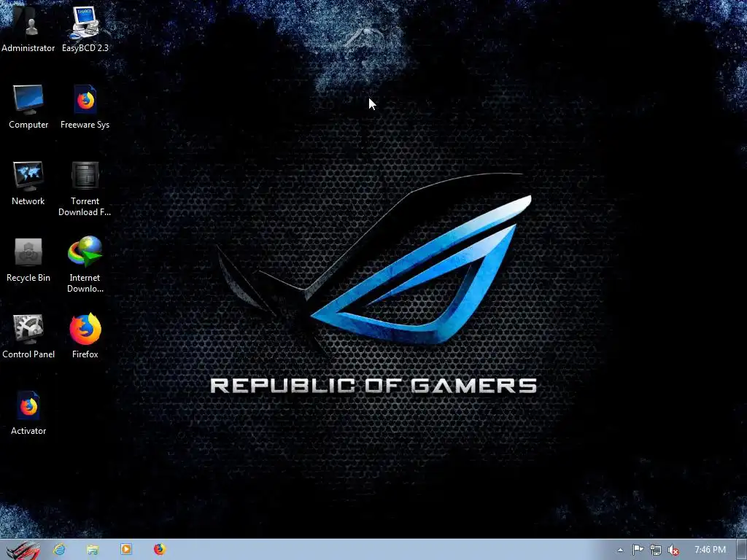Launch Internet Explorer from the taskbar
The height and width of the screenshot is (560, 747).
click(x=60, y=550)
